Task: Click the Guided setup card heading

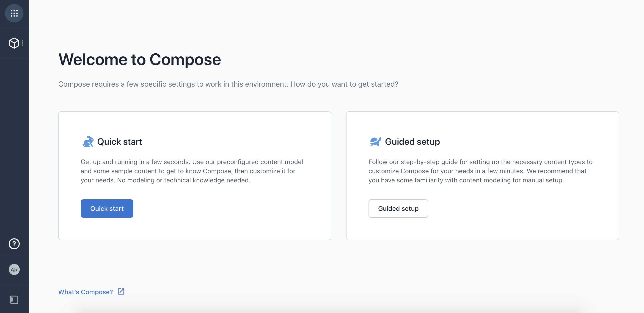Action: tap(412, 142)
